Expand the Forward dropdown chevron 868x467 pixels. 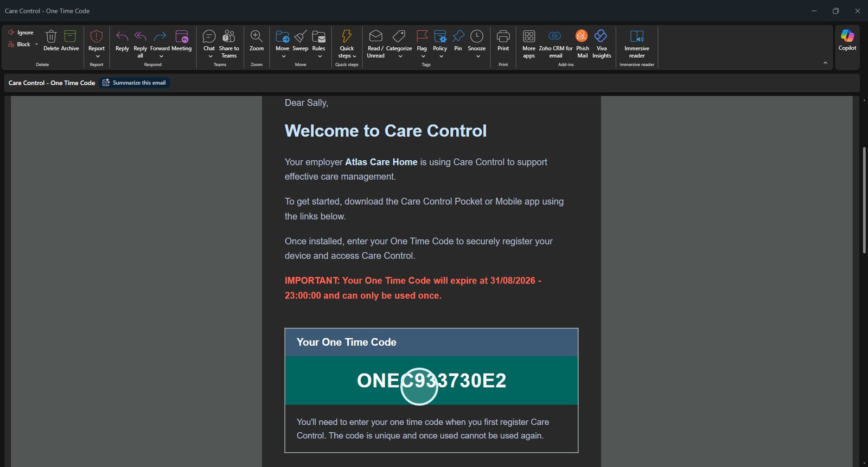point(161,56)
